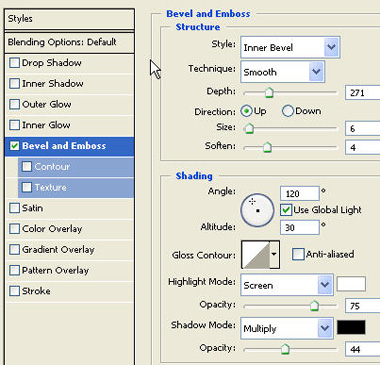Open the Style dropdown showing Inner Bevel

click(290, 47)
